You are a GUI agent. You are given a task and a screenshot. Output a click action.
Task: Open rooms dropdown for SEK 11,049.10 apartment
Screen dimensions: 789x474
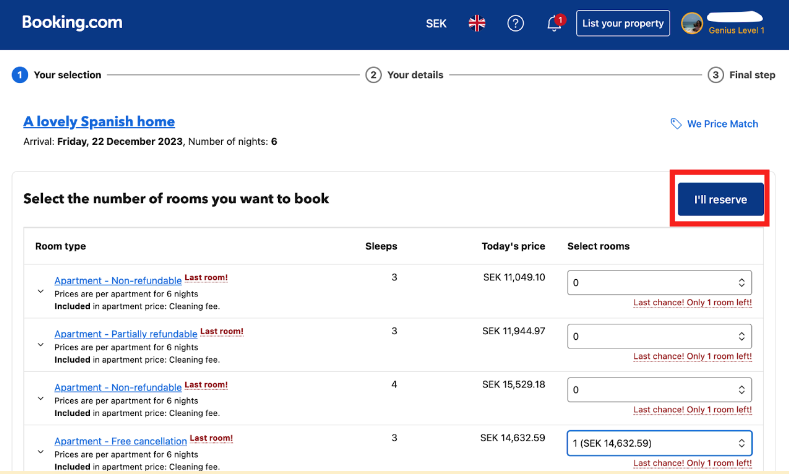coord(659,283)
